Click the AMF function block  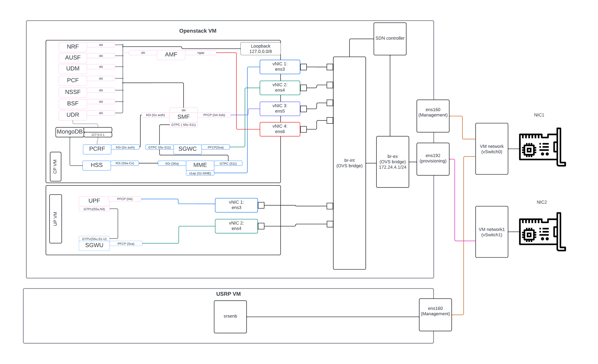pyautogui.click(x=171, y=55)
